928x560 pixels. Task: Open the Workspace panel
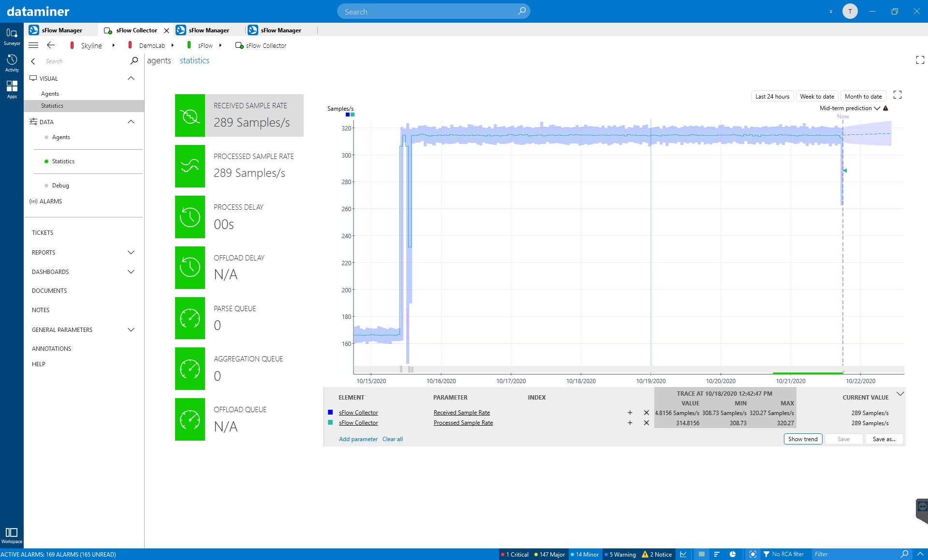pyautogui.click(x=12, y=535)
